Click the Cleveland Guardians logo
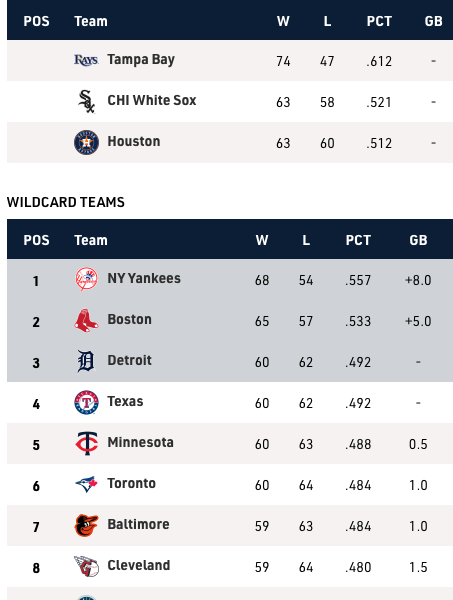Image resolution: width=453 pixels, height=600 pixels. click(x=86, y=566)
